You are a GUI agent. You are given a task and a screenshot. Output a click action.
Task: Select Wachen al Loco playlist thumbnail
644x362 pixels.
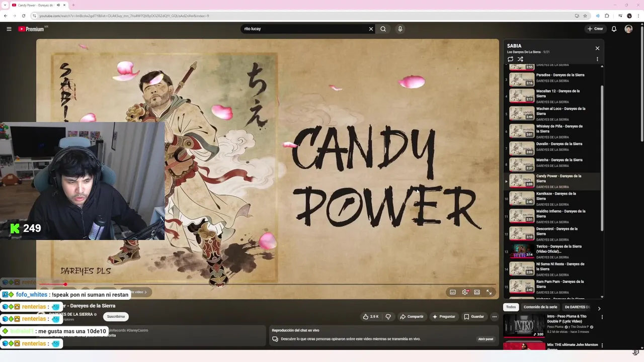522,113
